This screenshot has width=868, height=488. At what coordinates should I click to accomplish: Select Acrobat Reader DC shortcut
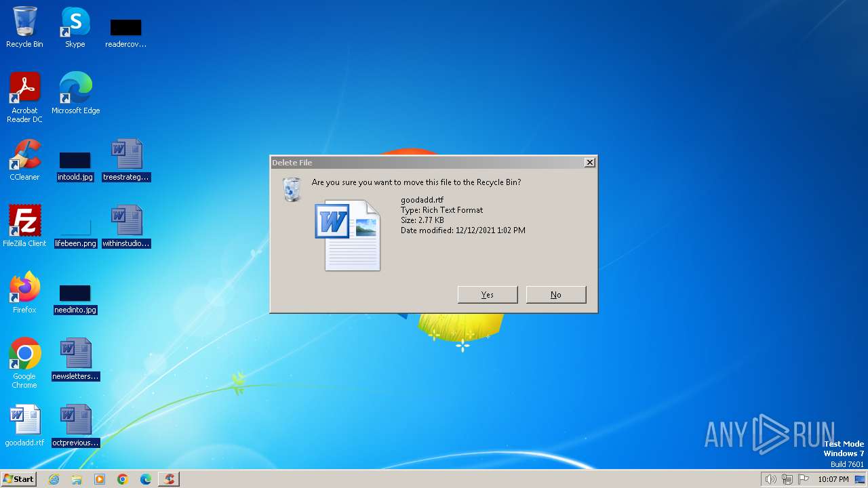click(24, 98)
